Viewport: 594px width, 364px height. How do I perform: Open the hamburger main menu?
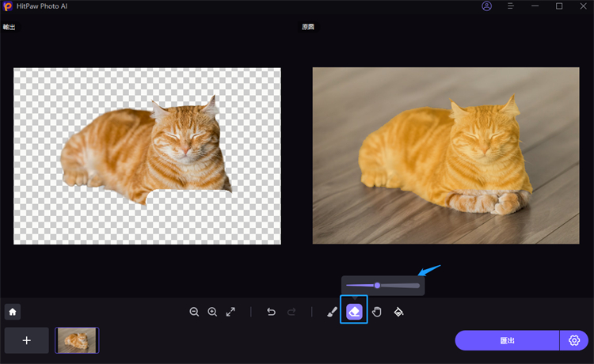(x=511, y=6)
